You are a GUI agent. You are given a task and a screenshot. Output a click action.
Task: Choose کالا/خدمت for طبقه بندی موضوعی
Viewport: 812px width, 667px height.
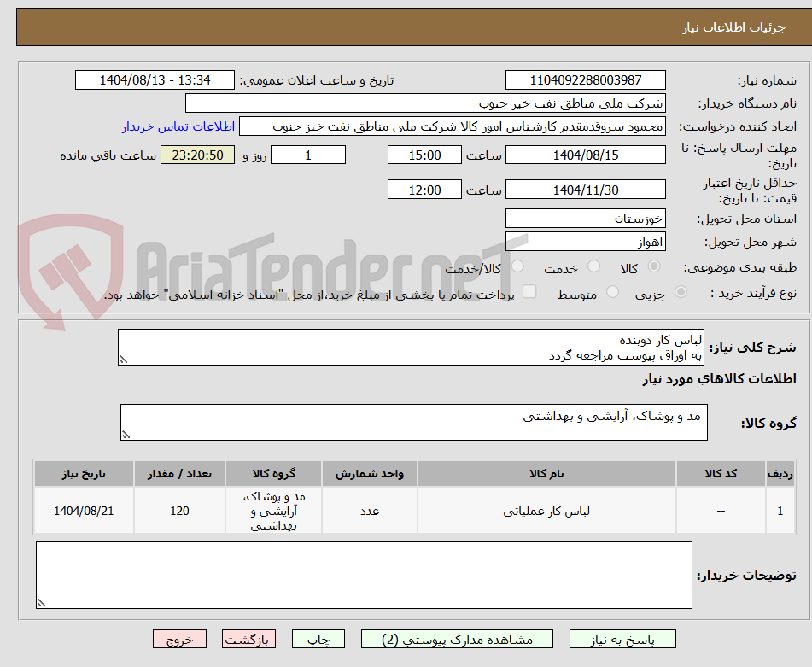(518, 267)
